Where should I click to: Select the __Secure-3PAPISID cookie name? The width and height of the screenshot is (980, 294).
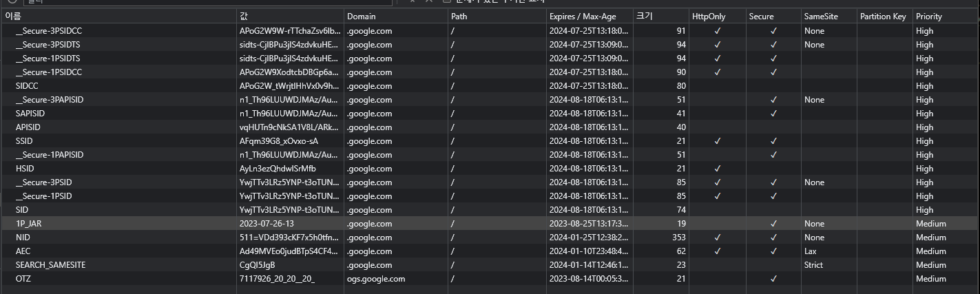tap(50, 100)
